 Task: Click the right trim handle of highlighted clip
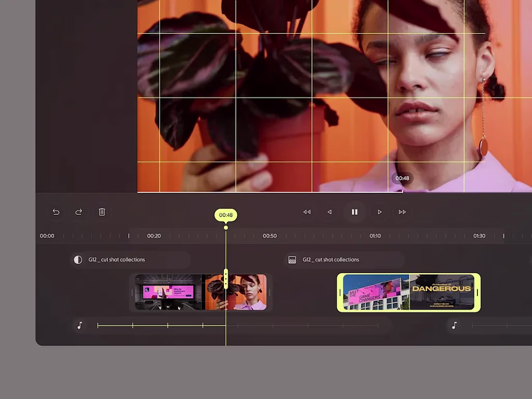point(477,293)
